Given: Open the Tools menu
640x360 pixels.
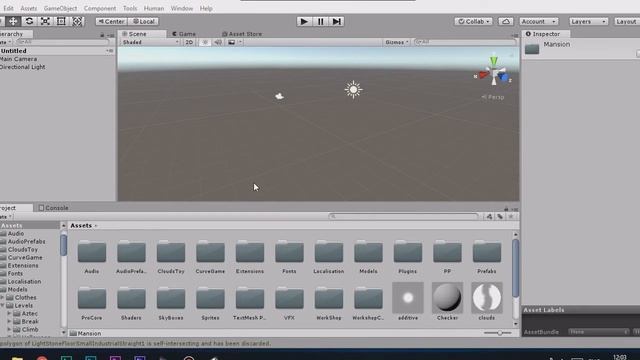Looking at the screenshot, I should point(130,8).
